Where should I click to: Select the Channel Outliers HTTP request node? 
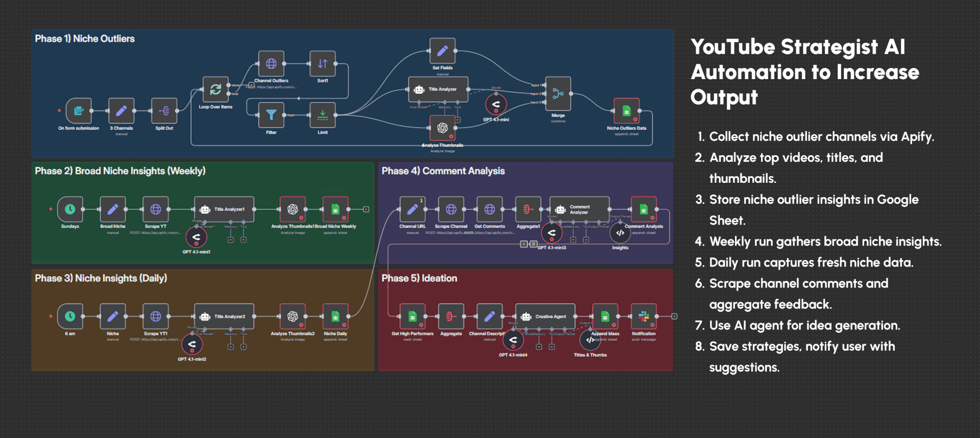click(x=271, y=64)
